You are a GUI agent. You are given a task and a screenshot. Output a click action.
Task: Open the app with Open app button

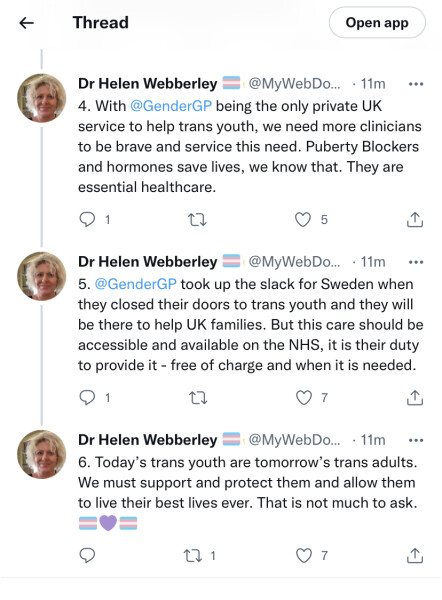pyautogui.click(x=377, y=23)
